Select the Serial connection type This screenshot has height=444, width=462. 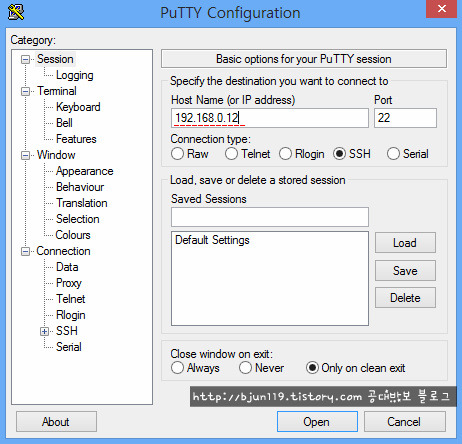[x=393, y=154]
